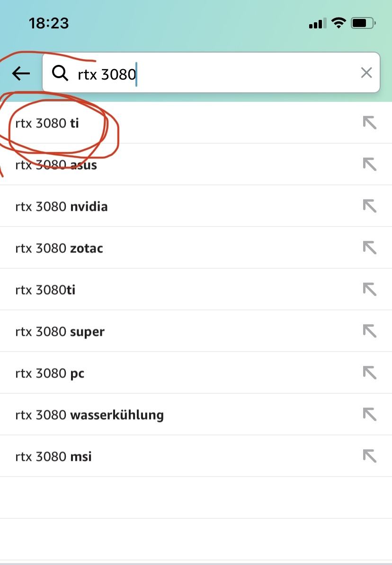Image resolution: width=392 pixels, height=565 pixels.
Task: Select the "rtx 3080ti" no-space suggestion
Action: pos(45,290)
